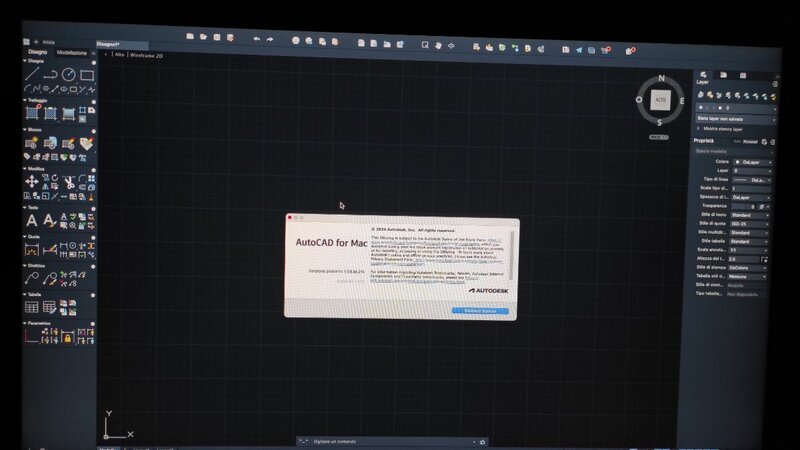Click the Open file icon in toolbar
800x450 pixels.
203,37
